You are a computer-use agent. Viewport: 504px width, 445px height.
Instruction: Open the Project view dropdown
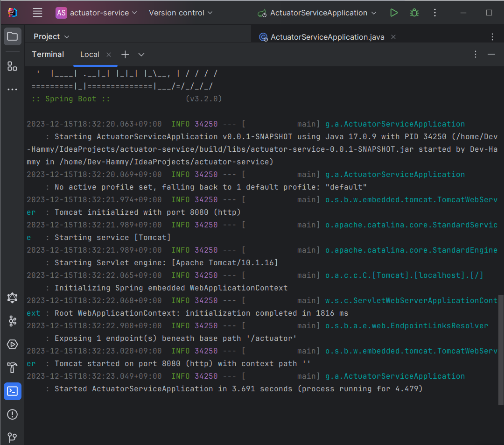[51, 36]
